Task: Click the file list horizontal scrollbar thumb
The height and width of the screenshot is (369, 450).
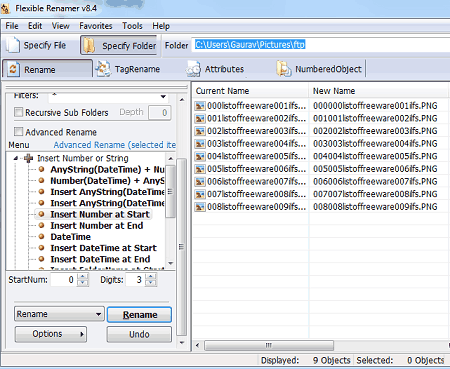Action: 269,345
